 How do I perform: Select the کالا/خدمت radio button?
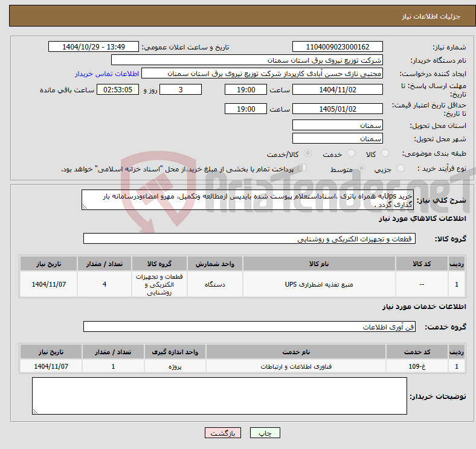tap(307, 153)
